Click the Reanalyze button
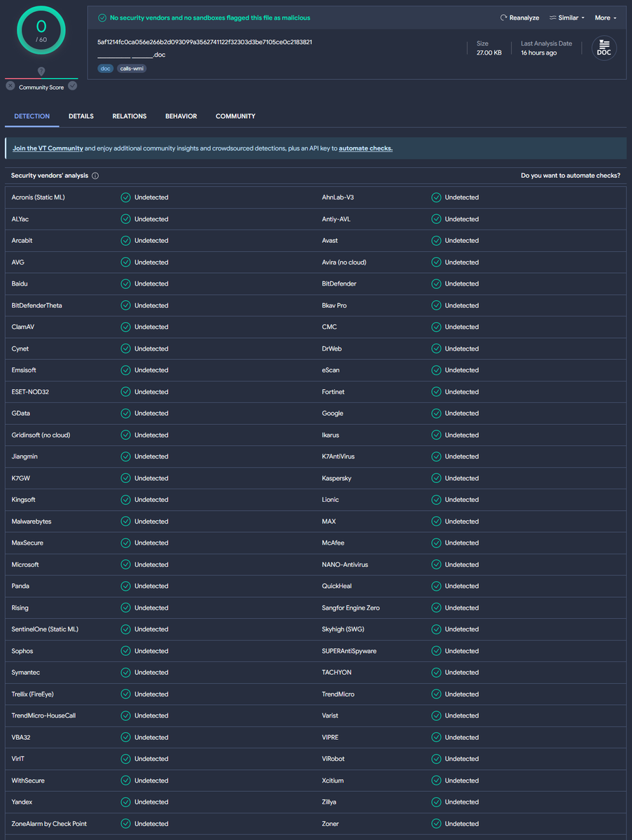The image size is (632, 840). (519, 17)
